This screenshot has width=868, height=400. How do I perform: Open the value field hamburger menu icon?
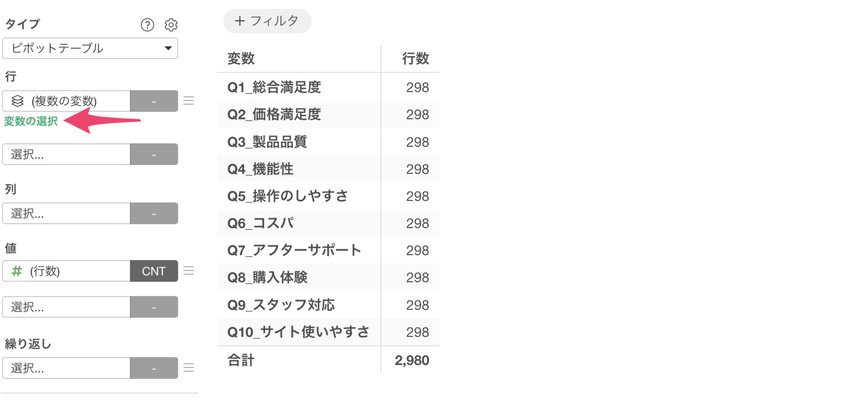pyautogui.click(x=189, y=271)
